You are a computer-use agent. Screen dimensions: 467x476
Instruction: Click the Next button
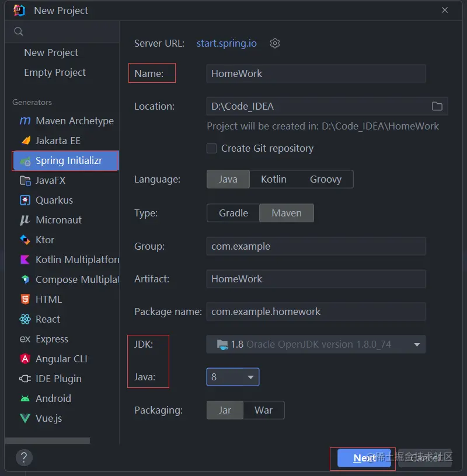(x=364, y=458)
